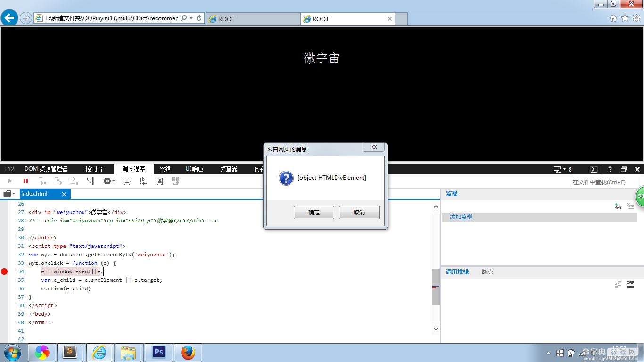Click the wyz.onclick function code line
This screenshot has width=644, height=362.
tap(72, 263)
